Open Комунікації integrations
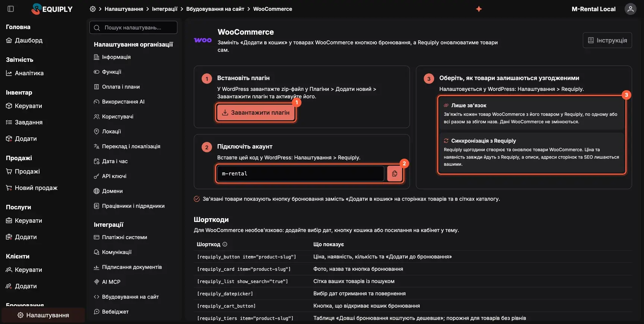Image resolution: width=644 pixels, height=324 pixels. 113,252
